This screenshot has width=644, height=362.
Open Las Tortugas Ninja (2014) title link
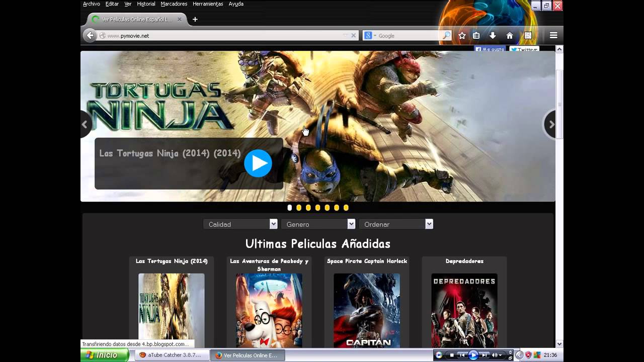pyautogui.click(x=172, y=261)
